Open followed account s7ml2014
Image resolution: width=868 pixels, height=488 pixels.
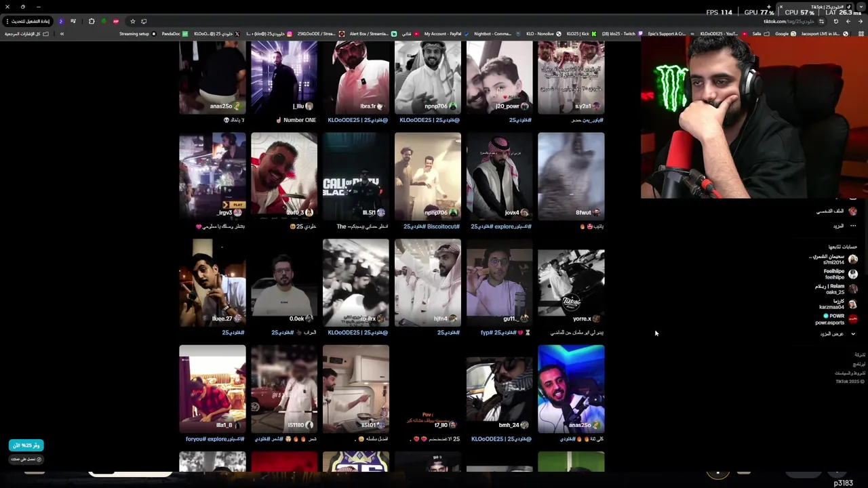click(x=833, y=259)
